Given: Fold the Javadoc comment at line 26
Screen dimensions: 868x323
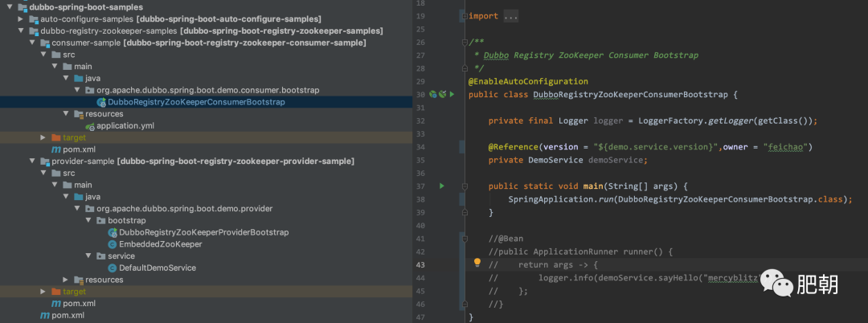Looking at the screenshot, I should (464, 42).
